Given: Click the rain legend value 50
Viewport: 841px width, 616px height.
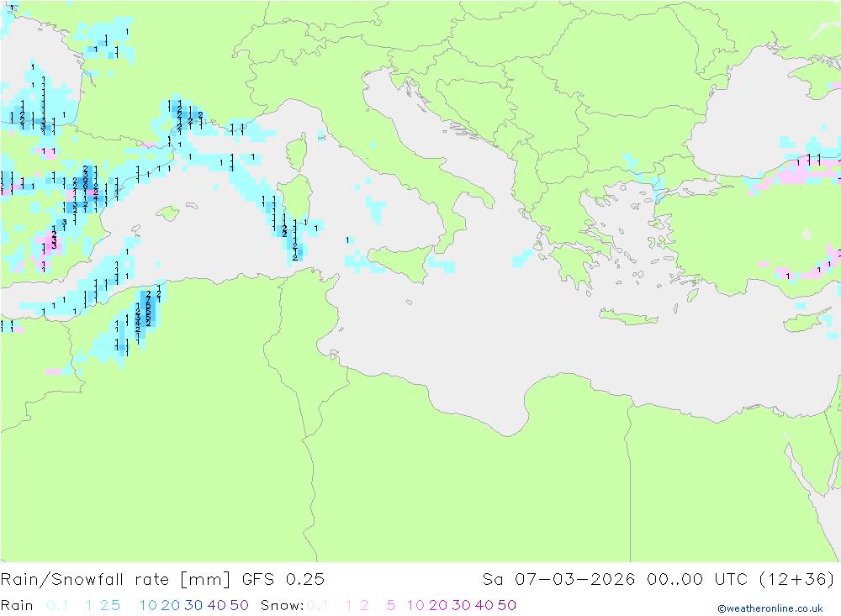Looking at the screenshot, I should (239, 605).
